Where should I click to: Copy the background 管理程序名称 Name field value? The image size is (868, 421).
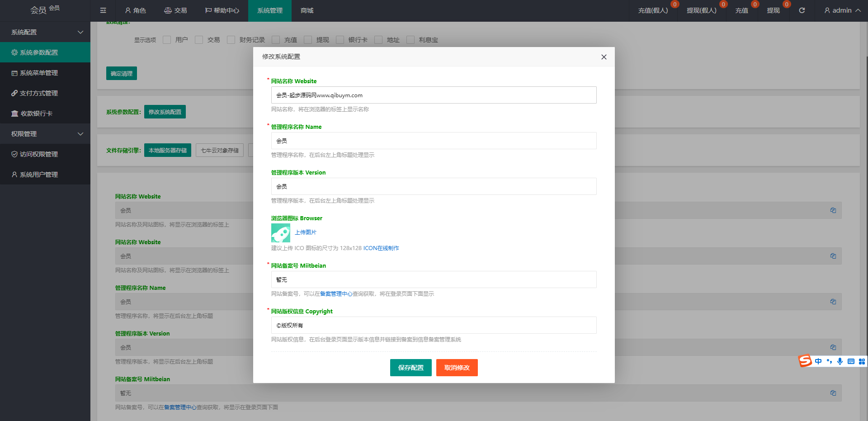(833, 302)
